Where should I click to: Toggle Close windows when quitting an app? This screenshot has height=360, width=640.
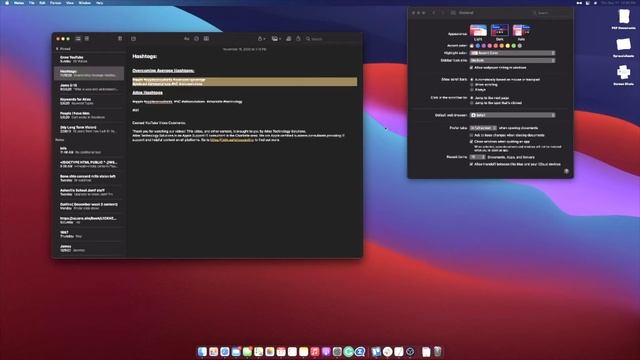pyautogui.click(x=471, y=142)
